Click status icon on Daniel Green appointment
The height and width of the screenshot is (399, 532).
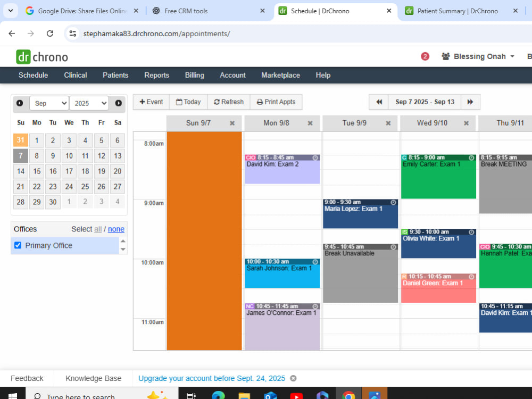(x=471, y=277)
